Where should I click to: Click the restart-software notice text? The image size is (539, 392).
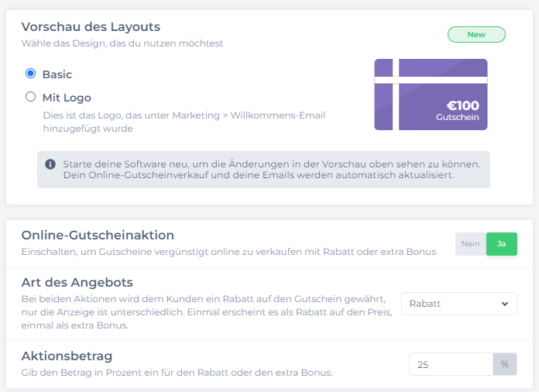(x=272, y=170)
